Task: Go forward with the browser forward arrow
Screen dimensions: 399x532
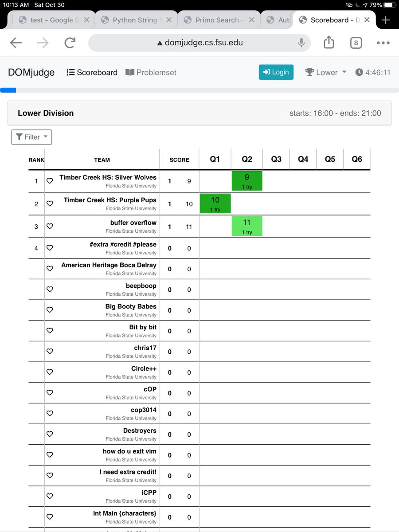Action: [x=43, y=43]
